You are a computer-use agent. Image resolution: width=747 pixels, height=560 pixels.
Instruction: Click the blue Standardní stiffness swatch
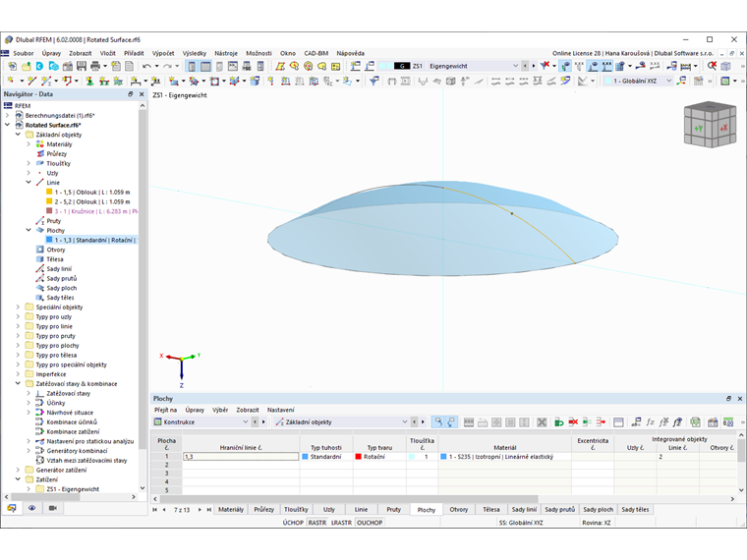coord(305,457)
